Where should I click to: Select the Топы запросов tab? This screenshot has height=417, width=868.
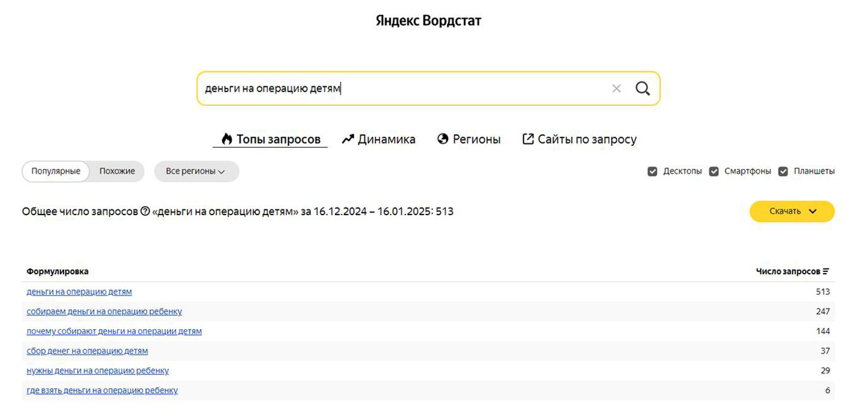[270, 139]
